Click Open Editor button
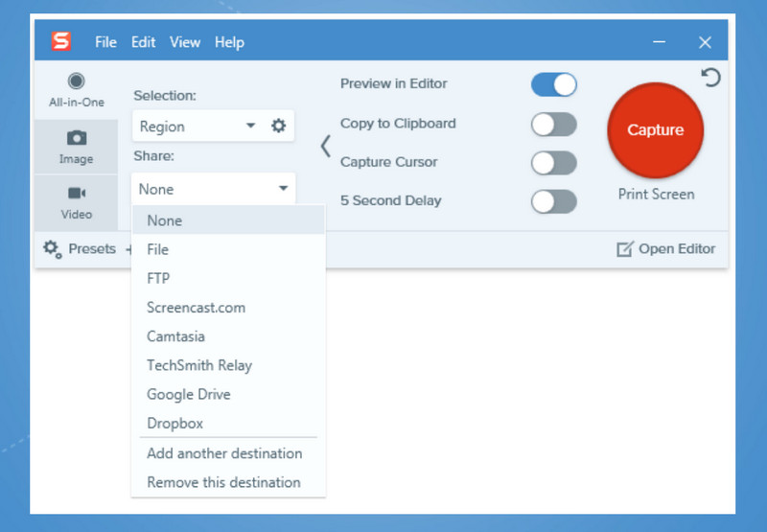This screenshot has width=767, height=532. (665, 249)
